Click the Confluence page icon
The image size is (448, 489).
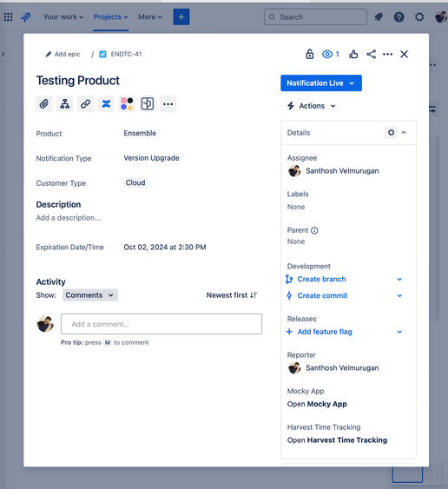[106, 104]
